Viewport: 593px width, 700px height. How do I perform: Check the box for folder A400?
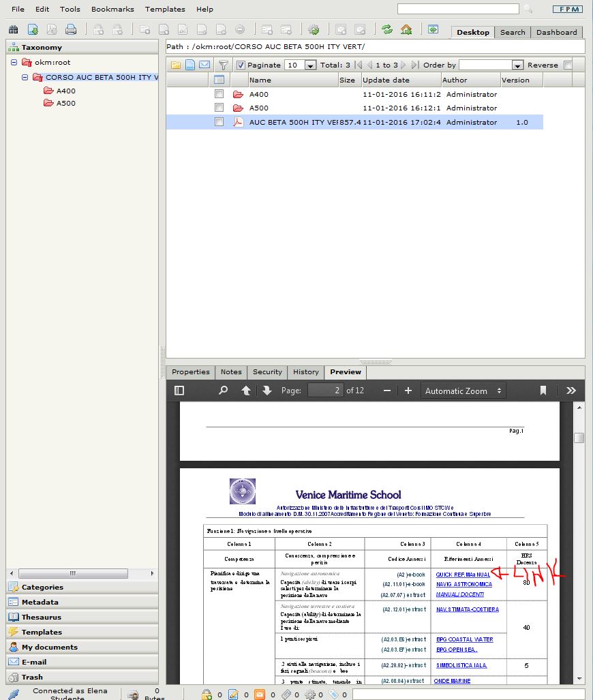(219, 94)
